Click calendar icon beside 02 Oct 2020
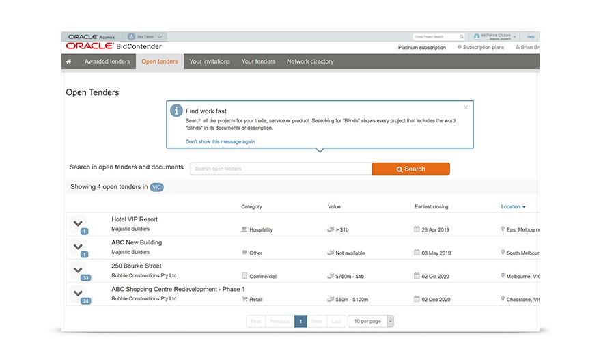Viewport: 601px width, 364px height. (x=417, y=275)
